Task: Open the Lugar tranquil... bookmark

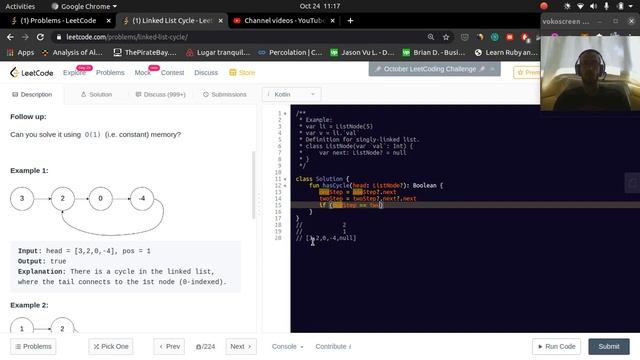Action: click(x=218, y=53)
